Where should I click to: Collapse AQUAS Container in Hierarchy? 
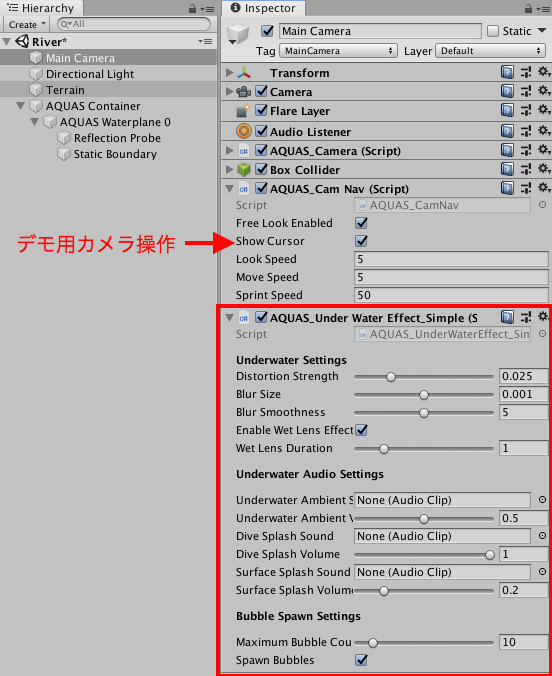point(20,106)
